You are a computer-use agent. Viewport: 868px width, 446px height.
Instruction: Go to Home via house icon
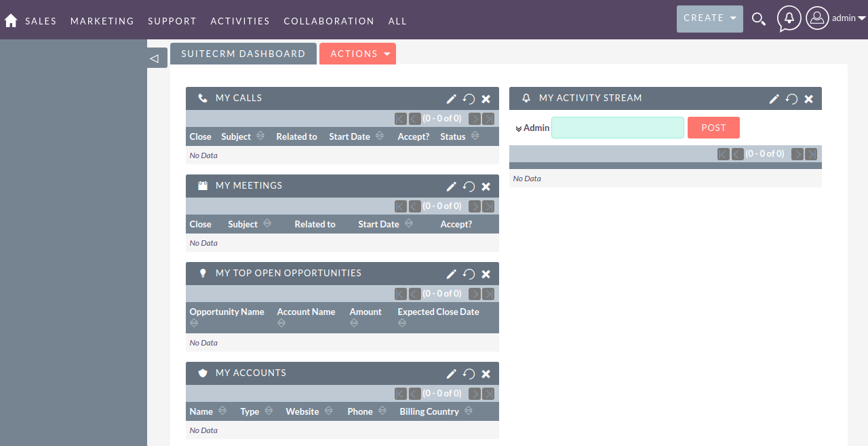[10, 20]
